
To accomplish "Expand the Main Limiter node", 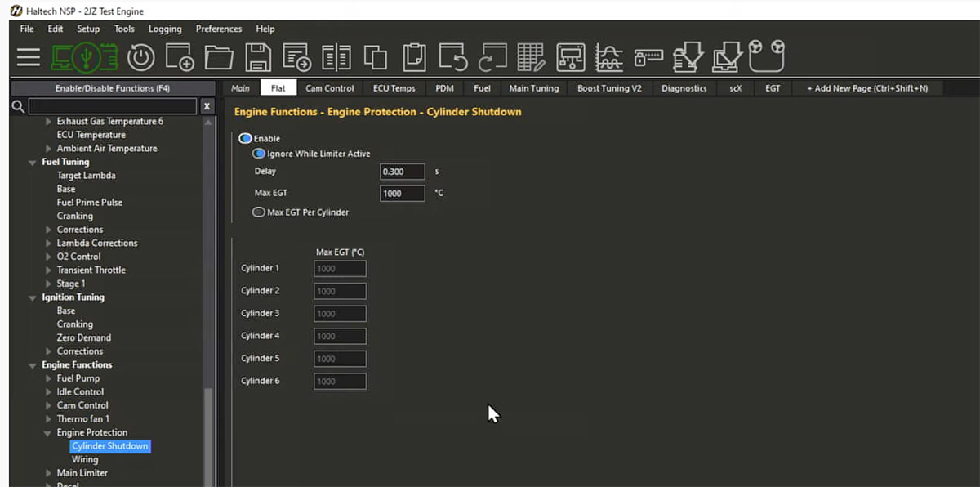I will click(x=49, y=473).
